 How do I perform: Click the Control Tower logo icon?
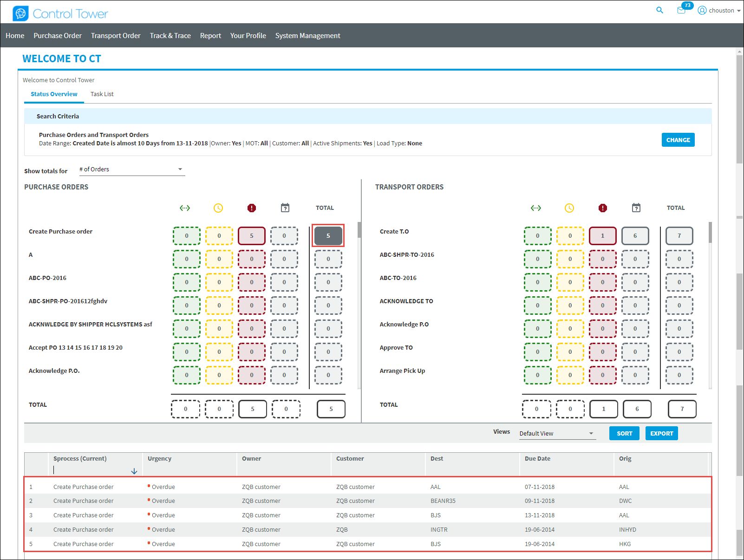tap(20, 13)
